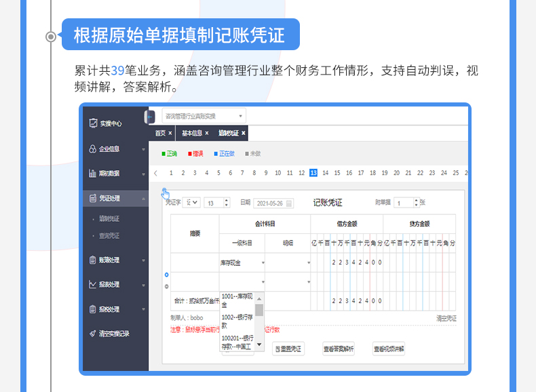Switch to the 首页 tab
Viewport: 536px width, 392px height.
click(160, 134)
